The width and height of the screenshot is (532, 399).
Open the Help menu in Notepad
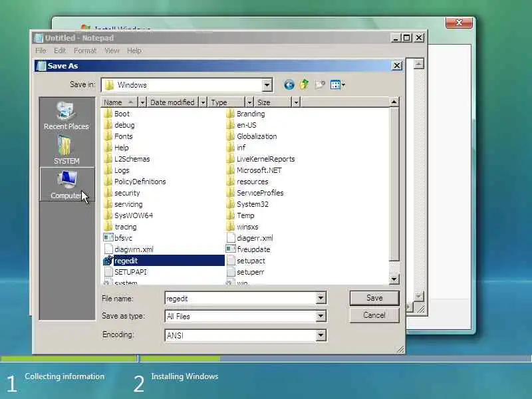click(134, 51)
